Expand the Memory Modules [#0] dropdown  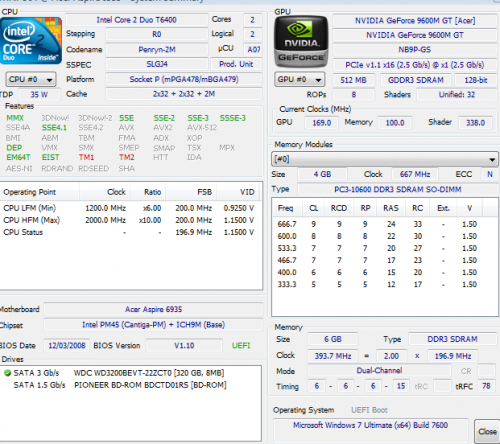click(385, 159)
